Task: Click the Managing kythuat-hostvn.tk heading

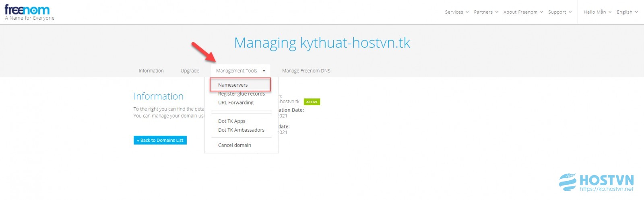Action: 322,43
